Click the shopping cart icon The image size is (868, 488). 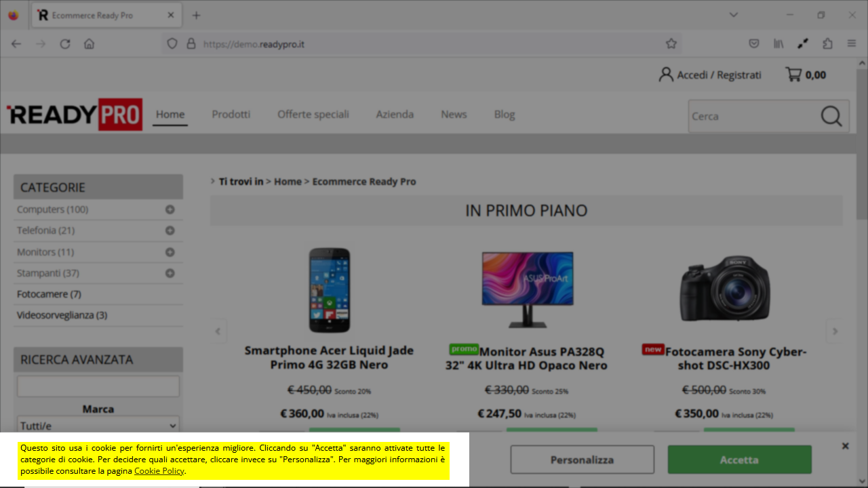793,75
